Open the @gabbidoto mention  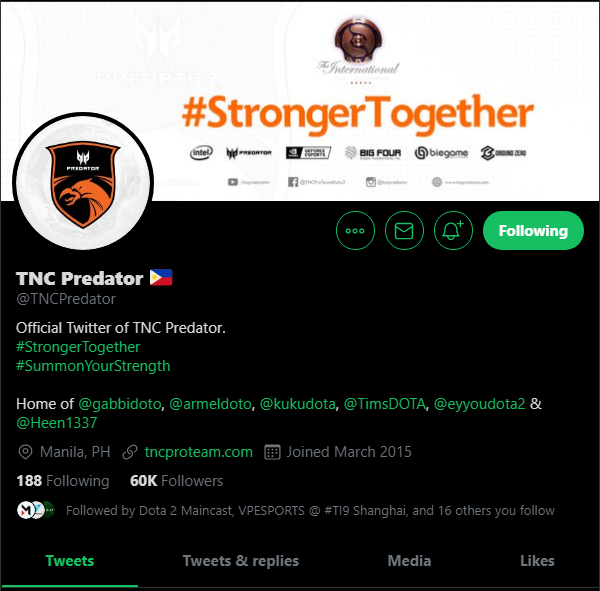tap(120, 404)
